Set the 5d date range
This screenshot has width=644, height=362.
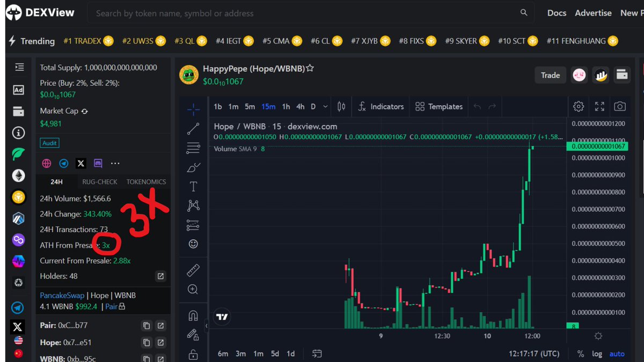pos(275,353)
